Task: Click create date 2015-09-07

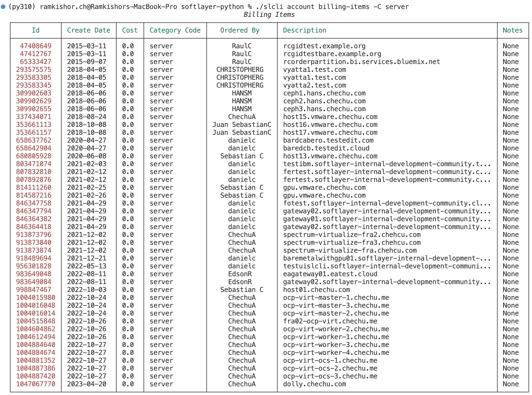Action: click(x=87, y=62)
